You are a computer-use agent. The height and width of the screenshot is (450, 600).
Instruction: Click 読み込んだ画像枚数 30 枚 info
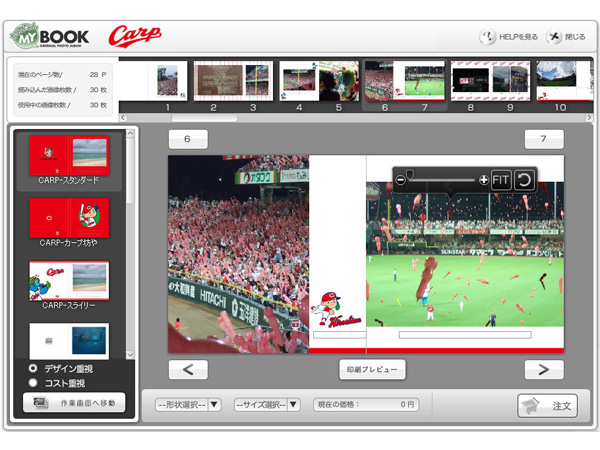62,90
